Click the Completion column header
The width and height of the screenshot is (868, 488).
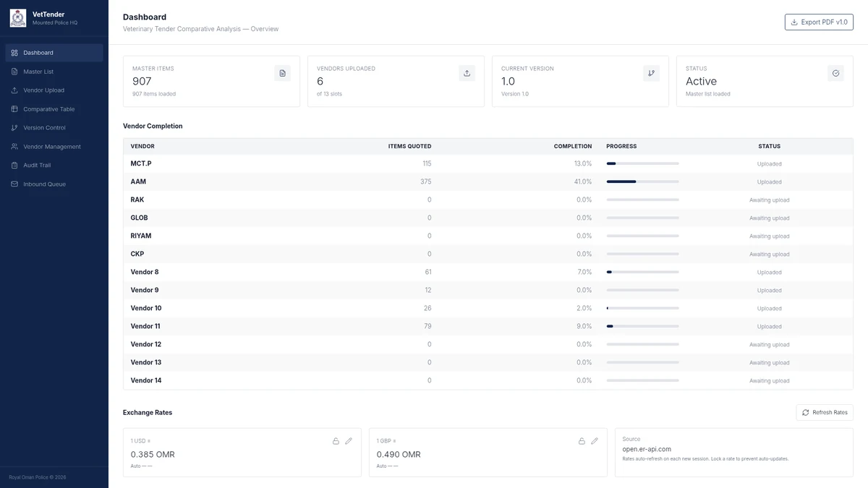coord(573,146)
